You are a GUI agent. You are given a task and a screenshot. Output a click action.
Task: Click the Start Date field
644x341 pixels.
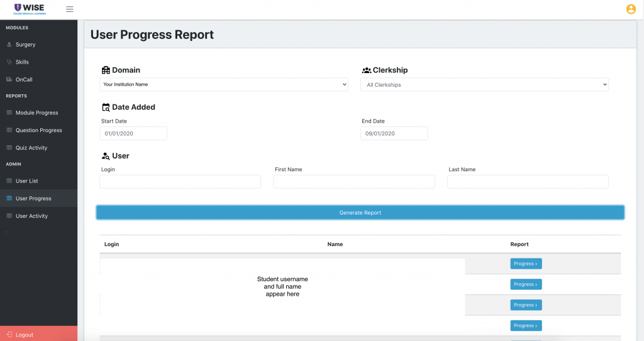133,133
